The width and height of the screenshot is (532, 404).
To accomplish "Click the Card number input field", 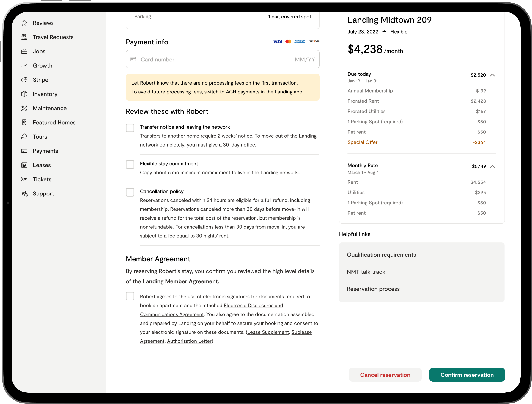I will [x=214, y=59].
